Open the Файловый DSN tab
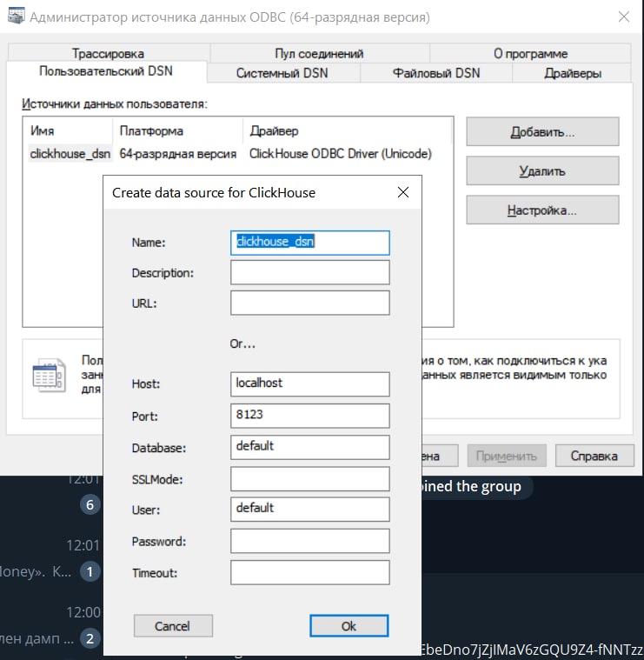 pyautogui.click(x=436, y=73)
